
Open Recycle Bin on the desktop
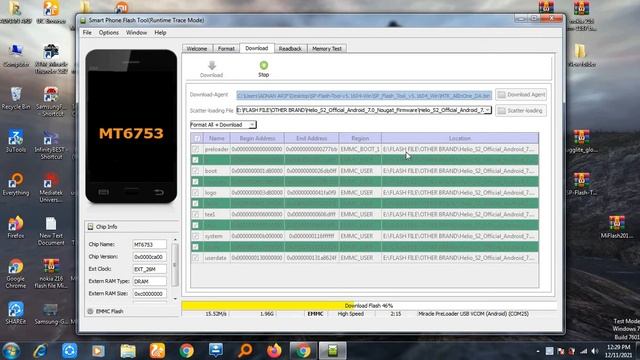(x=16, y=98)
